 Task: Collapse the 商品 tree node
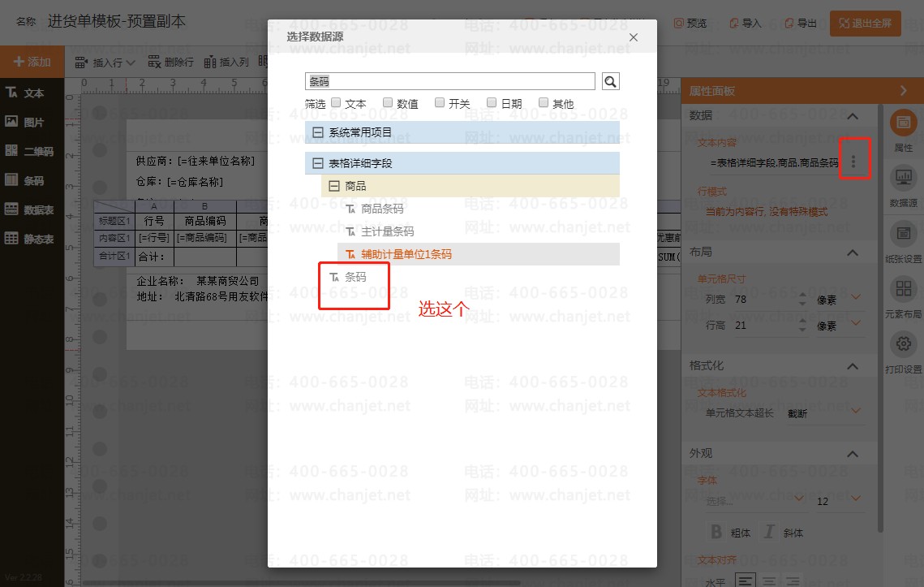tap(334, 186)
